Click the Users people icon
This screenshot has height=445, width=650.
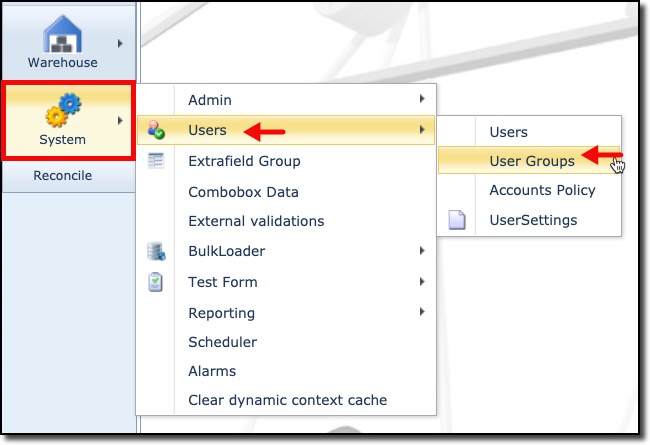click(155, 130)
